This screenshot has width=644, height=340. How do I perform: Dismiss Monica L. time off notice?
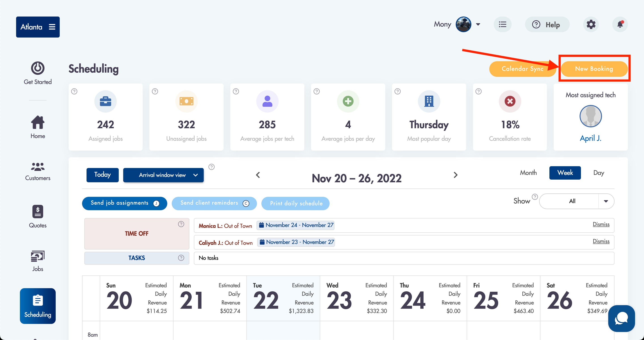pyautogui.click(x=601, y=224)
